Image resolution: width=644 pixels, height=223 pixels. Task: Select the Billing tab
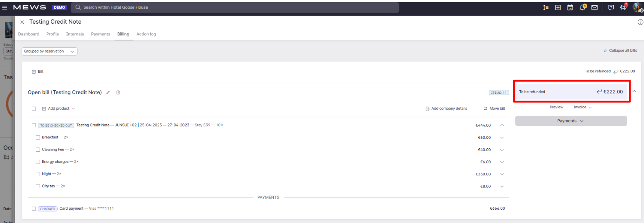[x=123, y=34]
